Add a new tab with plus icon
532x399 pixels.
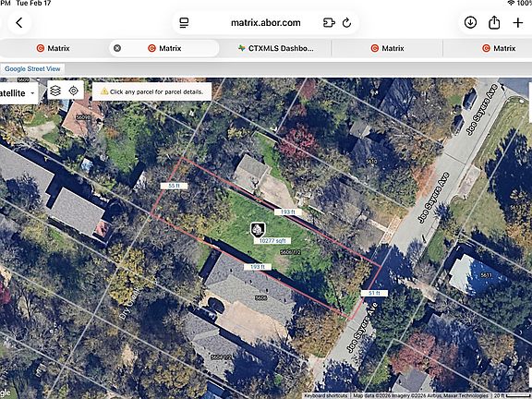point(518,23)
